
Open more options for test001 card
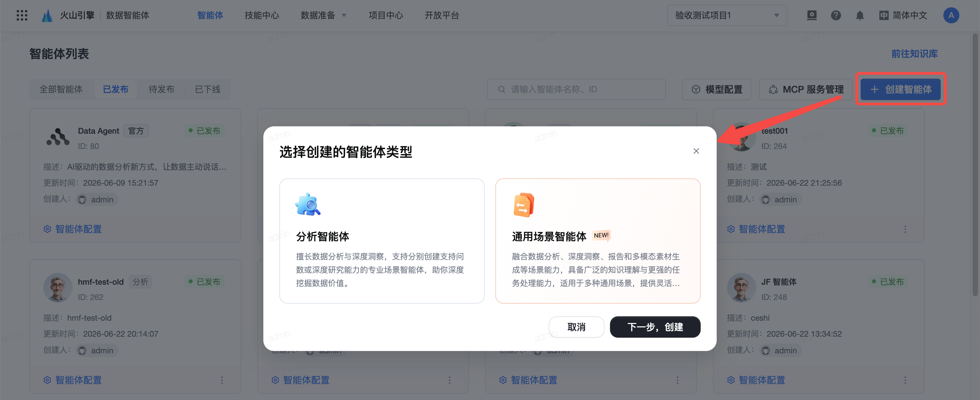905,229
